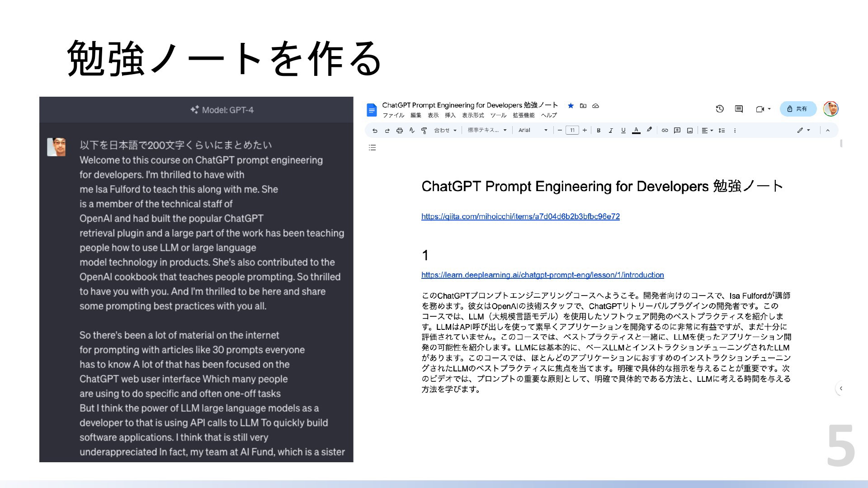Image resolution: width=868 pixels, height=488 pixels.
Task: Open the editing mode pencil dropdown
Action: point(804,131)
